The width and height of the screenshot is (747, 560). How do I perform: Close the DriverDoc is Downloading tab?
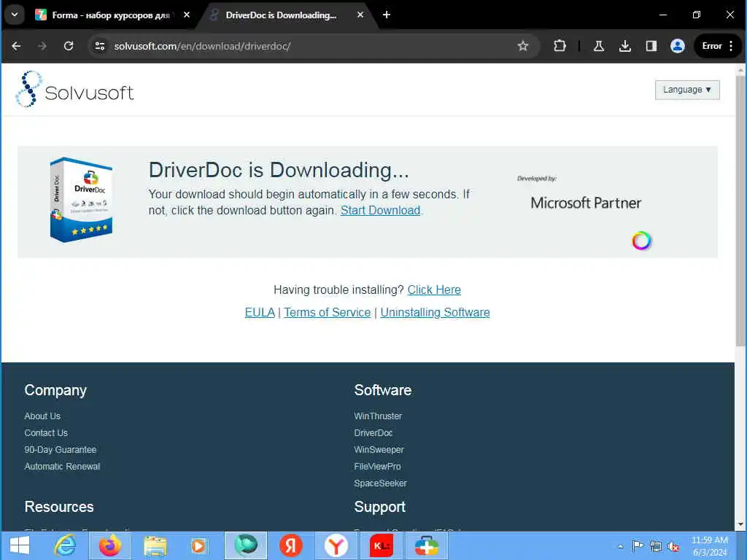tap(360, 15)
